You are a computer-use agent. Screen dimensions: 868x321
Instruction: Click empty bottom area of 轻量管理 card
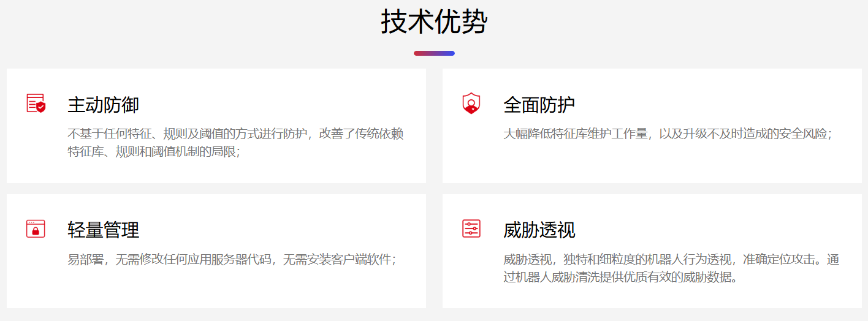click(x=216, y=291)
